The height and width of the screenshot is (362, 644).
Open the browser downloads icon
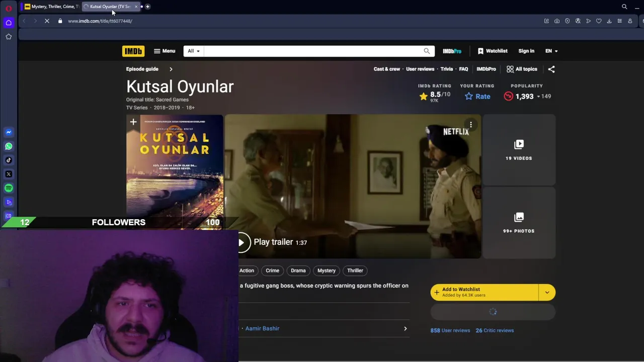[x=609, y=21]
